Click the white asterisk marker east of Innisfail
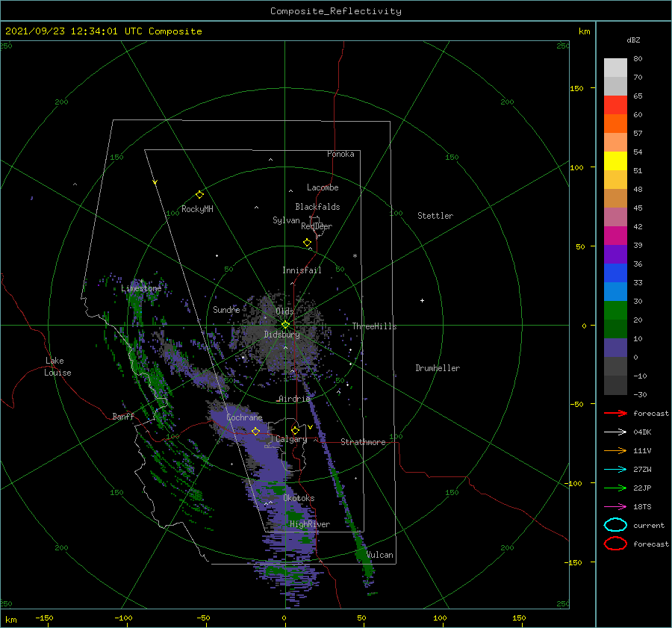 (355, 256)
